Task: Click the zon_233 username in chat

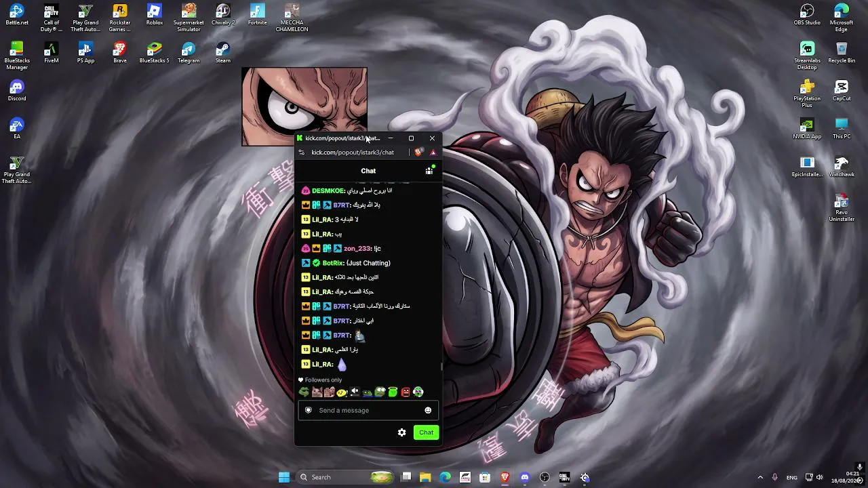Action: pos(357,249)
